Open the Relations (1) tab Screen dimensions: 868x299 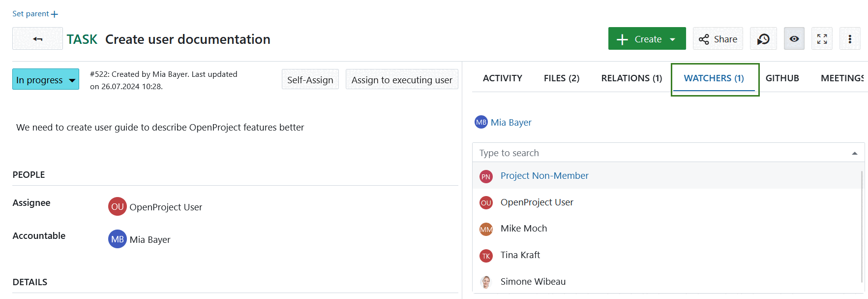pyautogui.click(x=631, y=78)
